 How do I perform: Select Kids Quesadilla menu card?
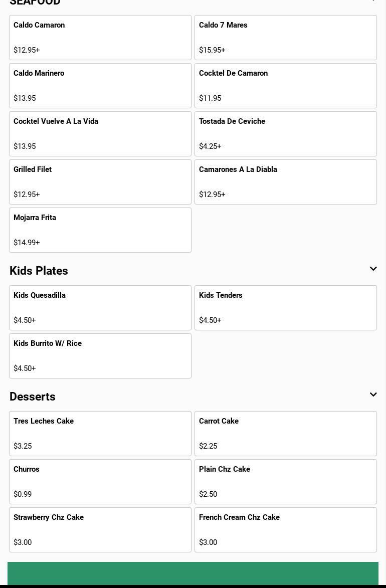(100, 308)
